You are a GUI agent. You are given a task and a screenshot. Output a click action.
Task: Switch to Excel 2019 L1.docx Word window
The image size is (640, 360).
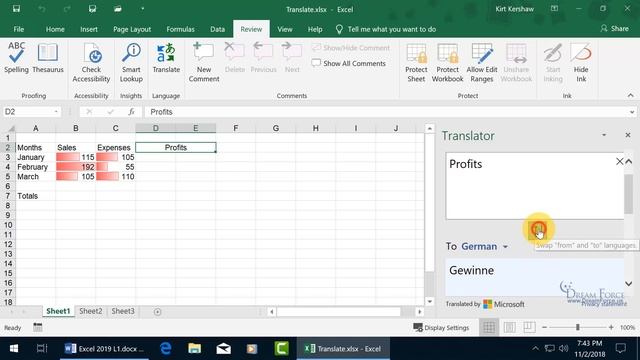pos(104,349)
